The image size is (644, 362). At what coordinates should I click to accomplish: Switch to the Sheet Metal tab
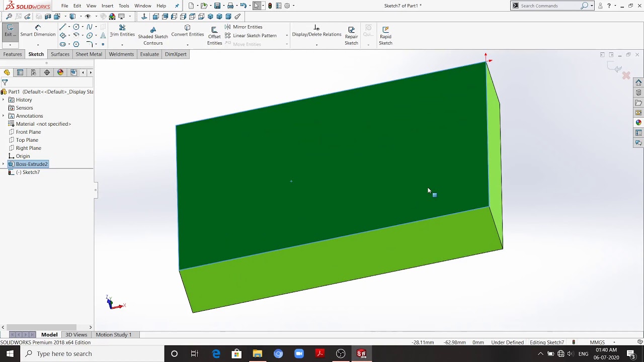click(x=89, y=54)
